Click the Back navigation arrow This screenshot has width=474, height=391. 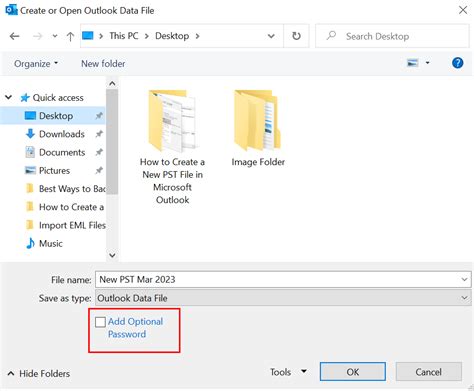coord(14,36)
